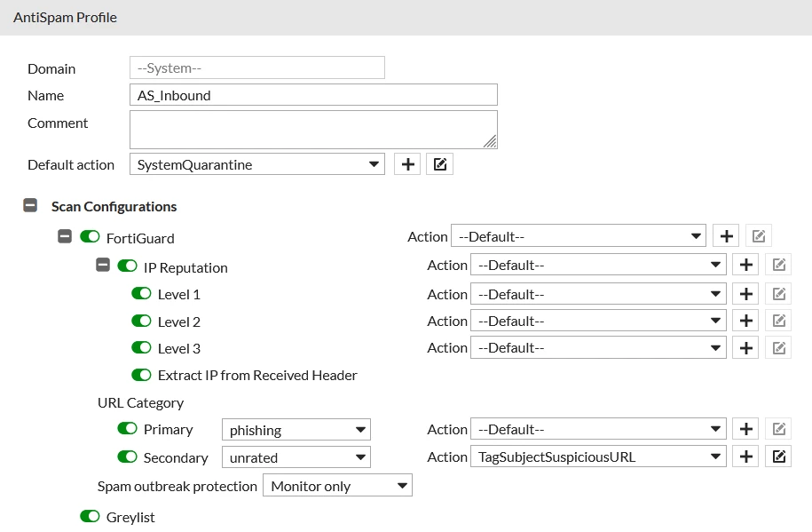This screenshot has width=812, height=532.
Task: Click into the Comment text area
Action: [x=313, y=130]
